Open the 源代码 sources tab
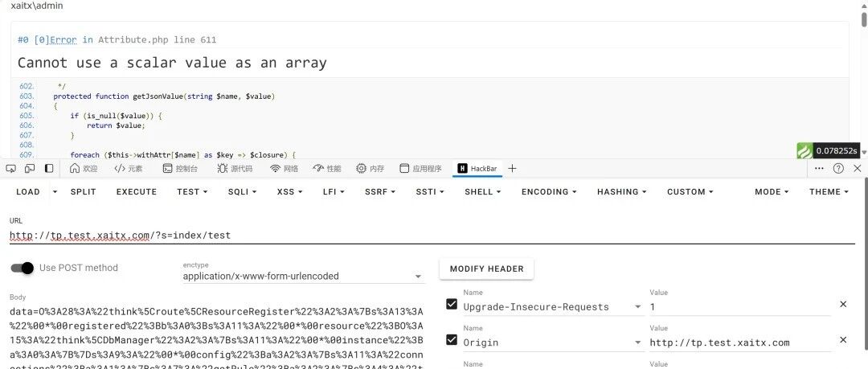The image size is (868, 369). 234,169
